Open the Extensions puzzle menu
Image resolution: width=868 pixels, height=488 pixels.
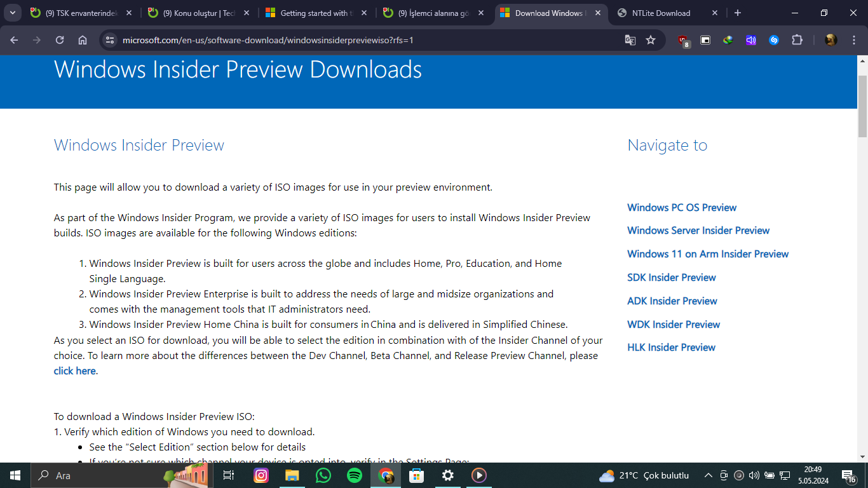coord(797,40)
